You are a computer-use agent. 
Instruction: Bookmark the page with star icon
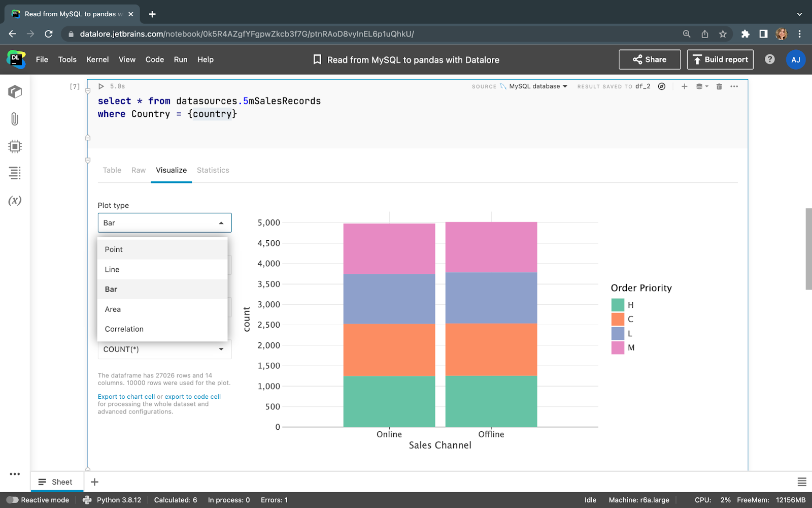pyautogui.click(x=723, y=34)
